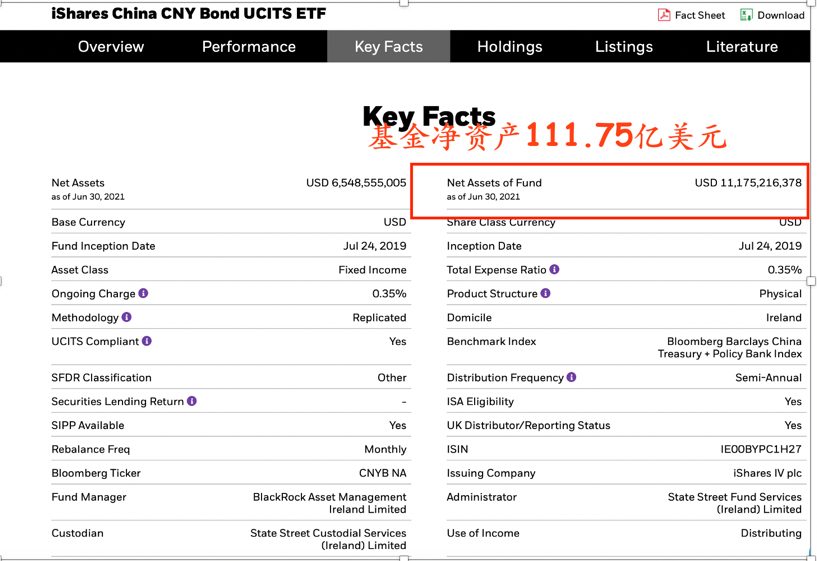Select the Key Facts tab
Viewport: 817px width, 561px height.
tap(388, 47)
